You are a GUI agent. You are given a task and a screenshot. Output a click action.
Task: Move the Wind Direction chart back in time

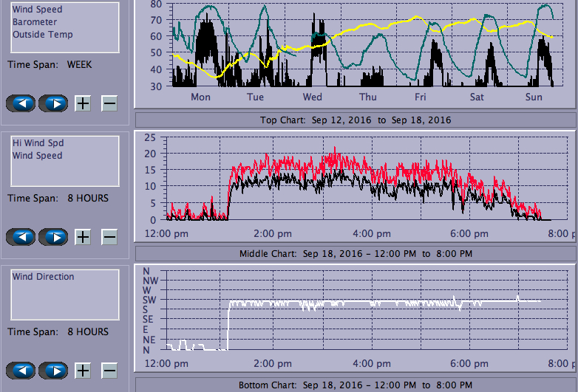coord(21,371)
